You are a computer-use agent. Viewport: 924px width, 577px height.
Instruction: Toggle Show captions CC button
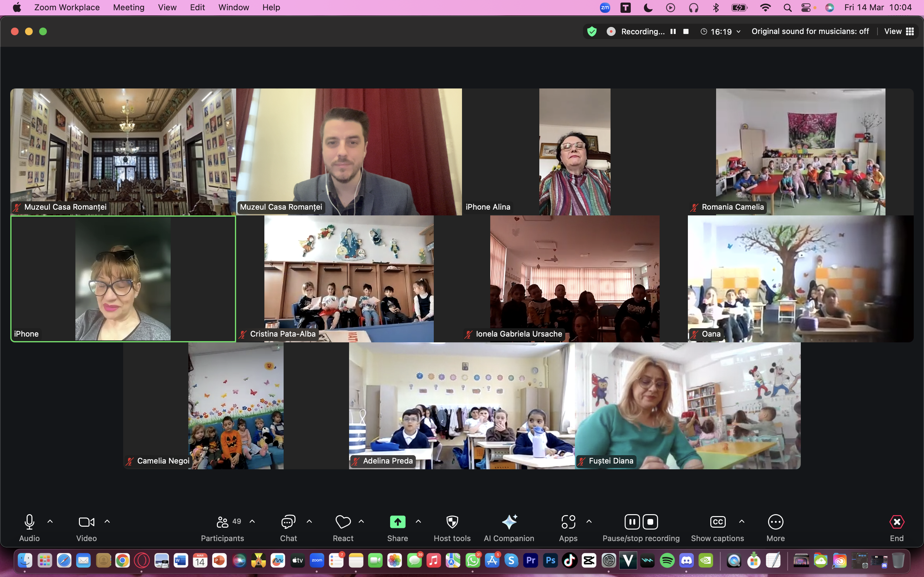pyautogui.click(x=717, y=522)
